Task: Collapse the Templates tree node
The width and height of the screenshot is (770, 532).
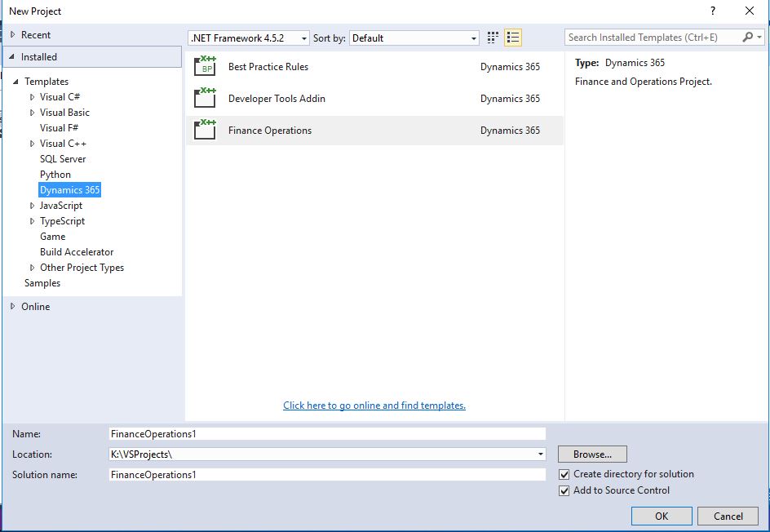Action: click(15, 82)
